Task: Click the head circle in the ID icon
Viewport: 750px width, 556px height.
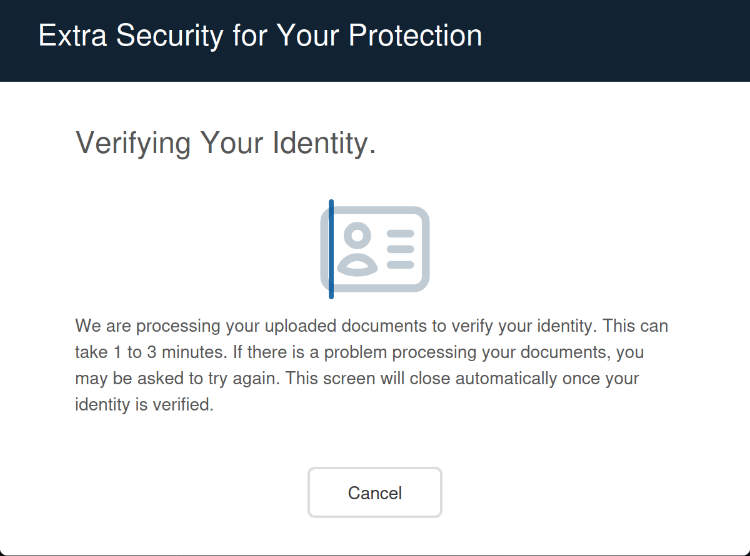Action: (358, 236)
